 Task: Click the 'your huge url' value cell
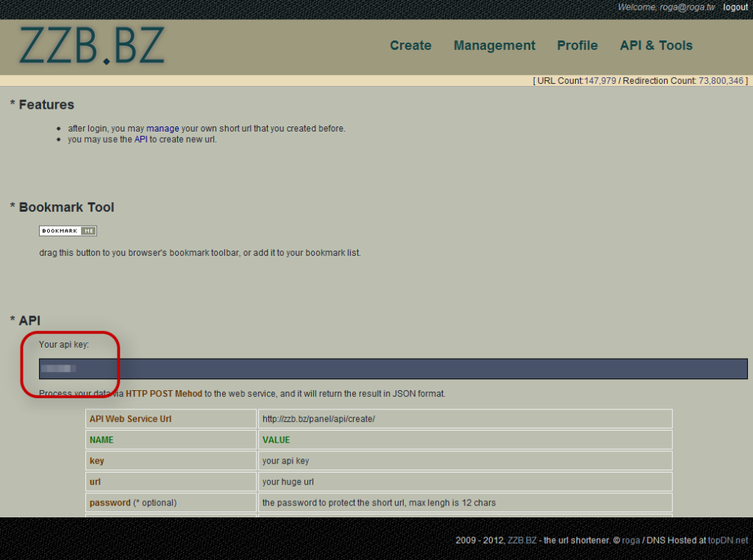click(x=465, y=482)
